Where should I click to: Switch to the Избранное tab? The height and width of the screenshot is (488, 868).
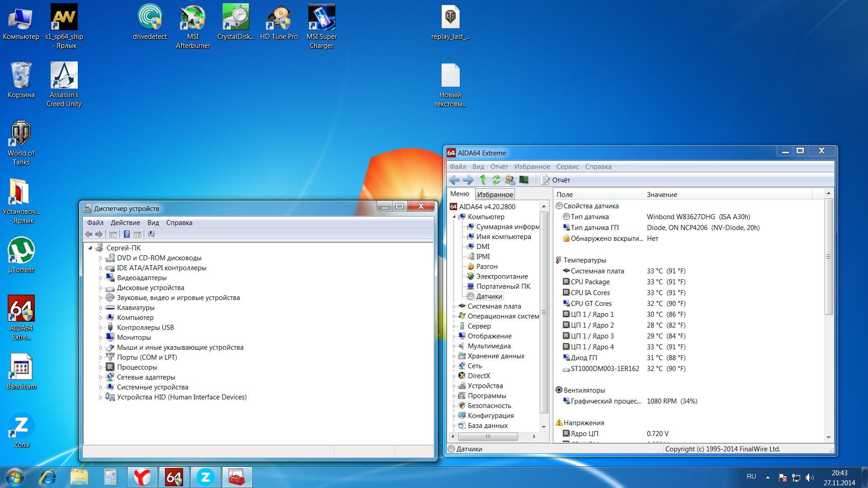[x=495, y=194]
